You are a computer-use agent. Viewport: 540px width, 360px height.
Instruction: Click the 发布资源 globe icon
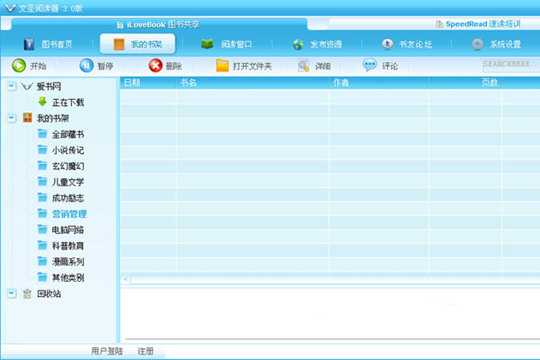(298, 44)
